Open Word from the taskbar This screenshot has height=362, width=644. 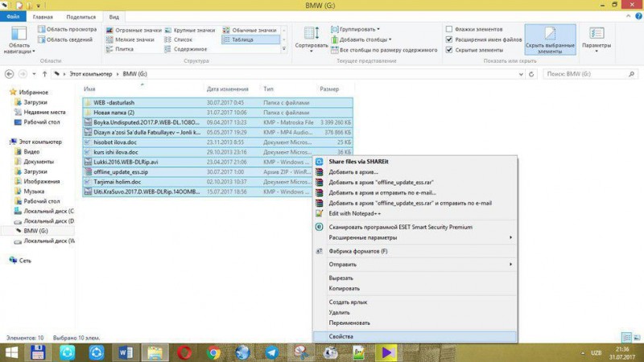tap(126, 353)
